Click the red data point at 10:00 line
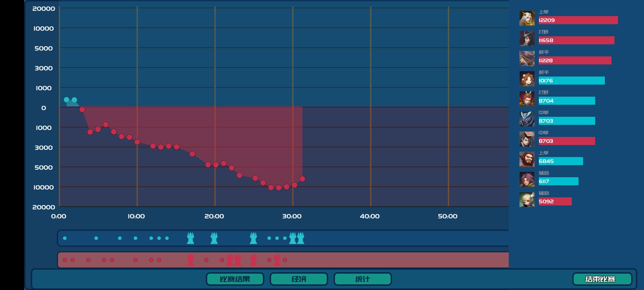Screen dimensions: 644x290 coord(137,142)
